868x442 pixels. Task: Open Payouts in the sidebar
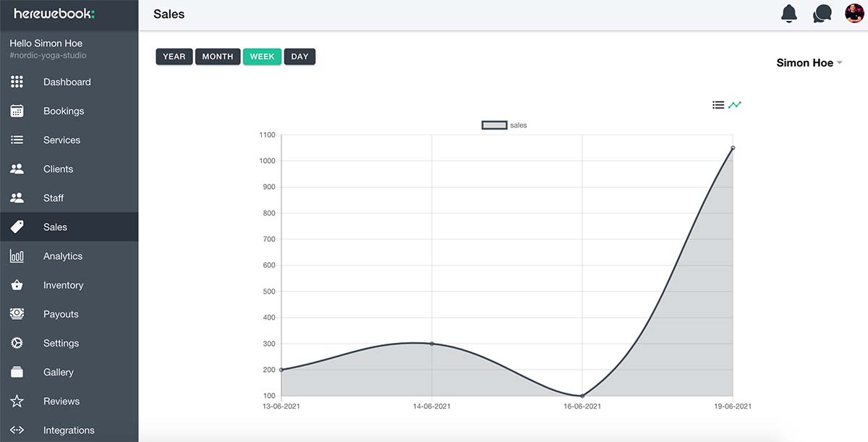click(61, 314)
